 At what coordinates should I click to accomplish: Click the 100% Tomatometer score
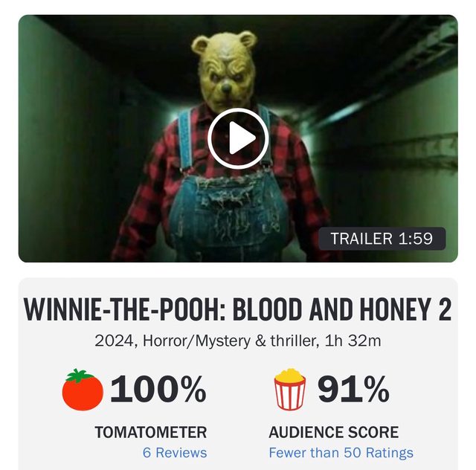[158, 389]
